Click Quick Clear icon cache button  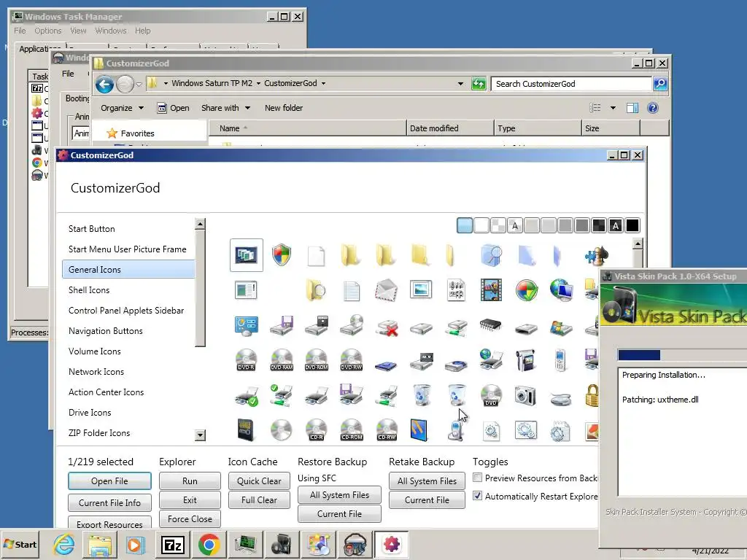coord(259,481)
